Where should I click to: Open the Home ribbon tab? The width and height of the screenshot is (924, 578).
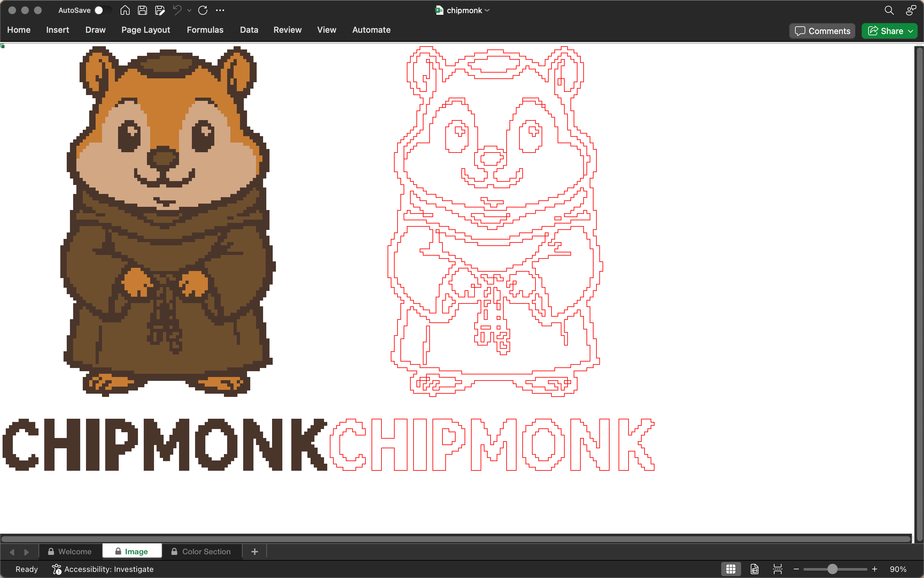coord(19,30)
